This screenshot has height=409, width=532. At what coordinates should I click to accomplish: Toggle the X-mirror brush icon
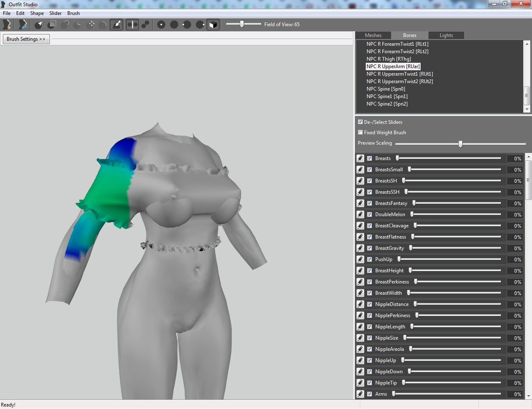click(x=132, y=25)
